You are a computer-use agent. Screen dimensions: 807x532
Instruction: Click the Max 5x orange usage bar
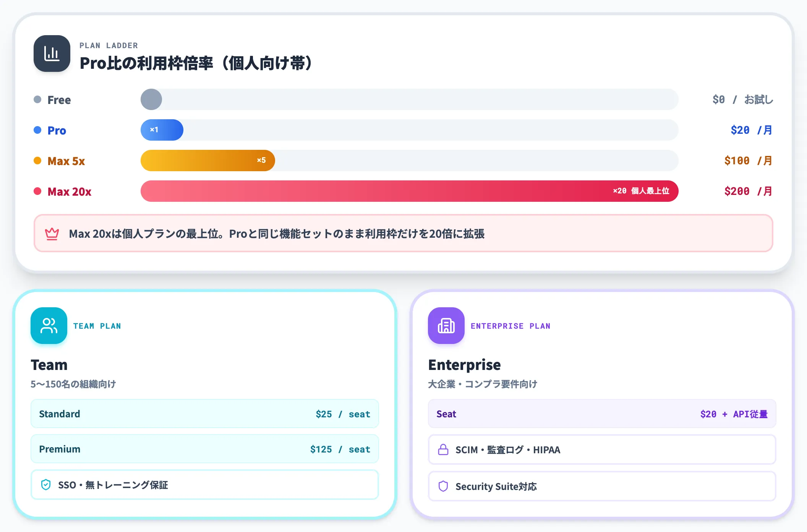[x=208, y=161]
